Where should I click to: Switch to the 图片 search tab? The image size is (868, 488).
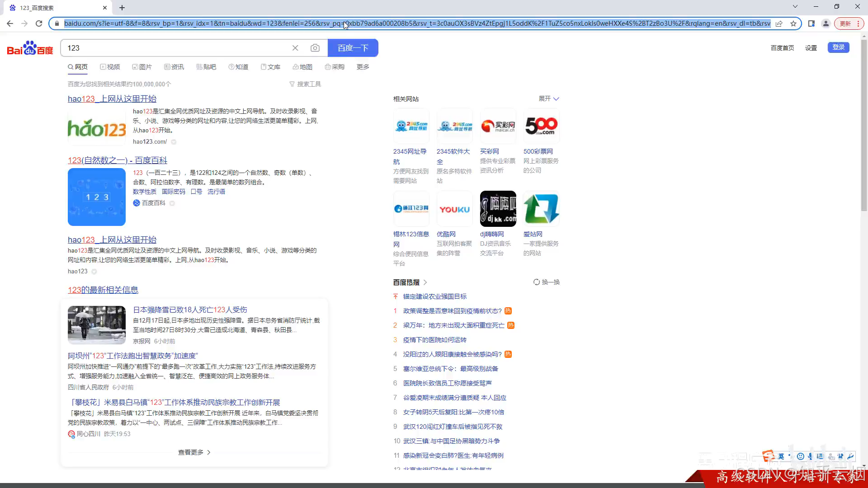pos(142,67)
